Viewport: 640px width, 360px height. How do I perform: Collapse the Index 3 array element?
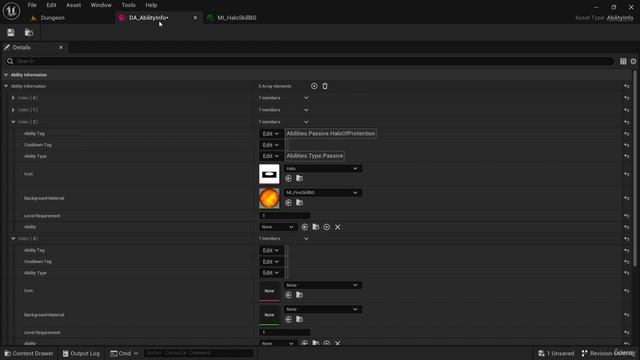coord(13,238)
